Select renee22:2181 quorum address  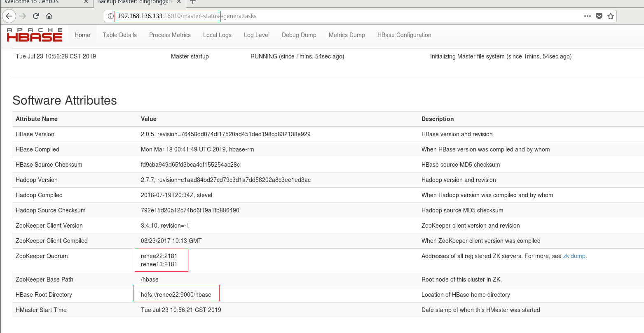[159, 256]
